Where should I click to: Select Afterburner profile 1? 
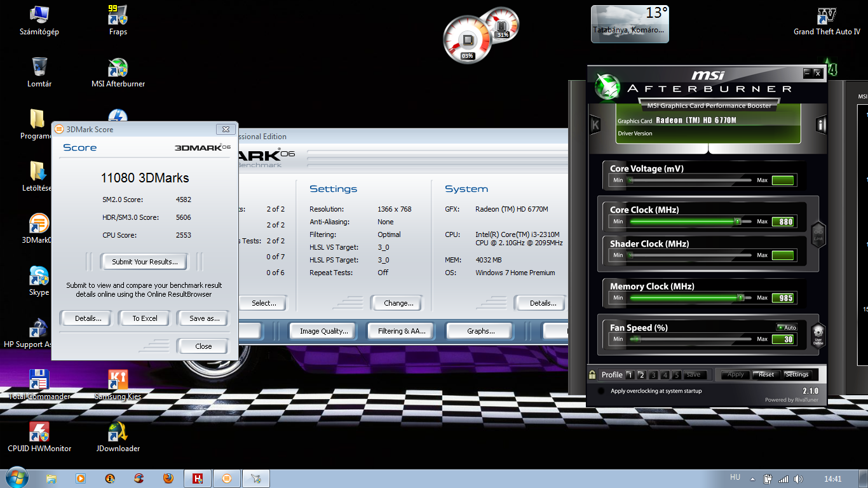click(630, 375)
